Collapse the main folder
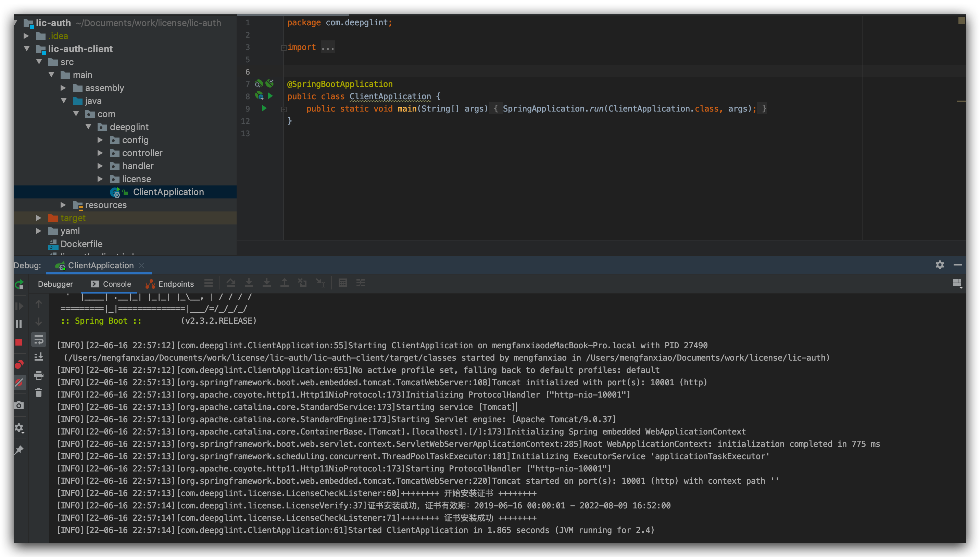 coord(51,75)
